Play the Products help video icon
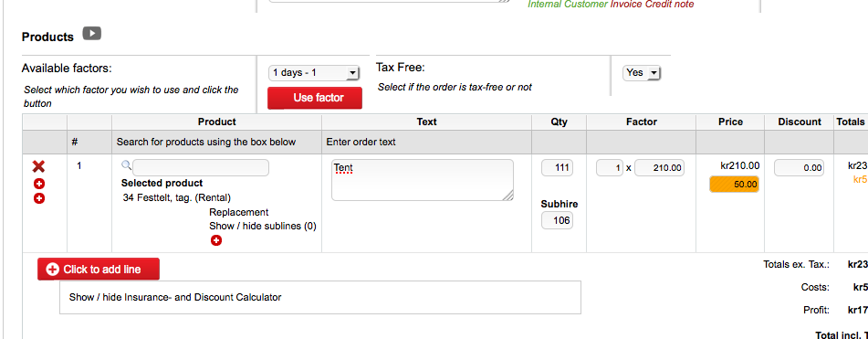The image size is (868, 339). point(92,34)
